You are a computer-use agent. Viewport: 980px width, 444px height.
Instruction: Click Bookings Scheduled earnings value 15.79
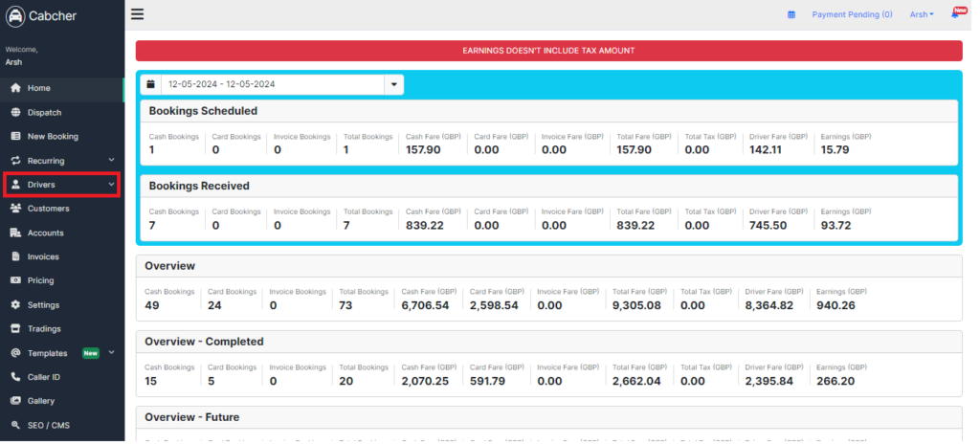[835, 150]
